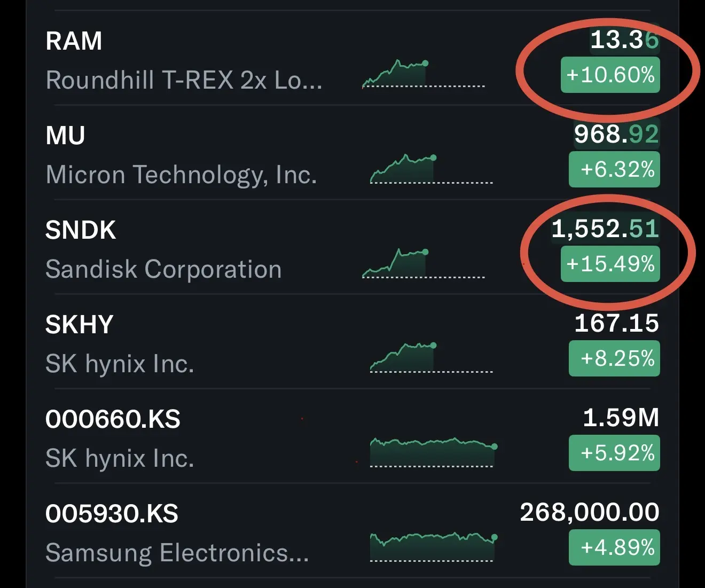Viewport: 705px width, 588px height.
Task: Open Samsung Electronics 005930.KS row
Action: click(x=352, y=530)
